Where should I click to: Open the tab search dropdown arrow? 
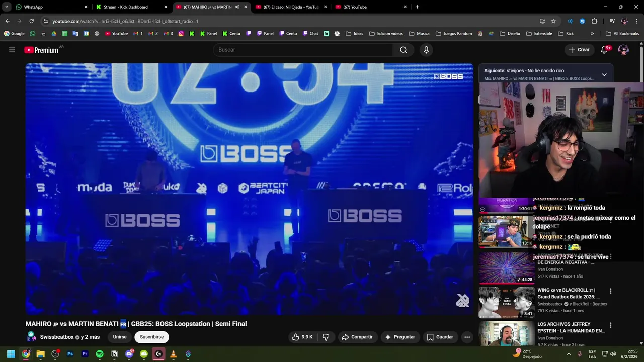coord(7,7)
